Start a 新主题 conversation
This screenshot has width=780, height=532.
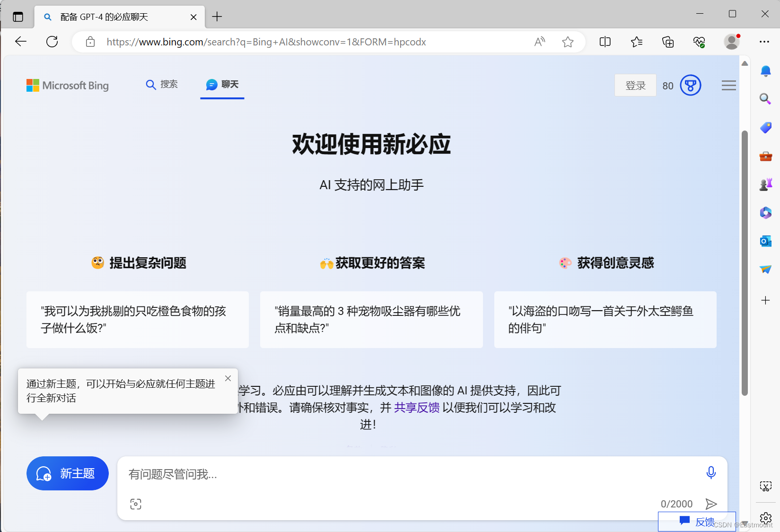point(68,473)
